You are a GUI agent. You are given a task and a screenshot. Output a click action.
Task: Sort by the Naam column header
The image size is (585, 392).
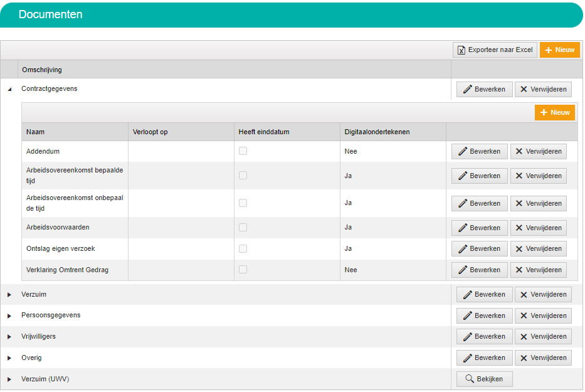tap(36, 132)
